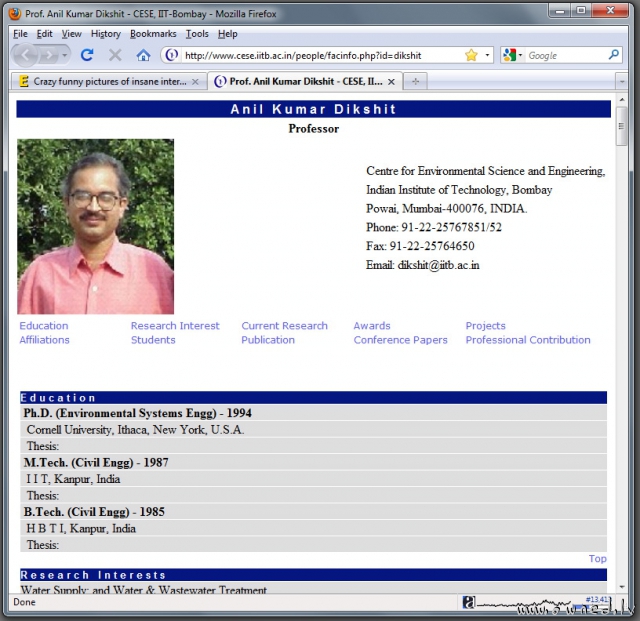Go to the Home page icon

point(143,55)
